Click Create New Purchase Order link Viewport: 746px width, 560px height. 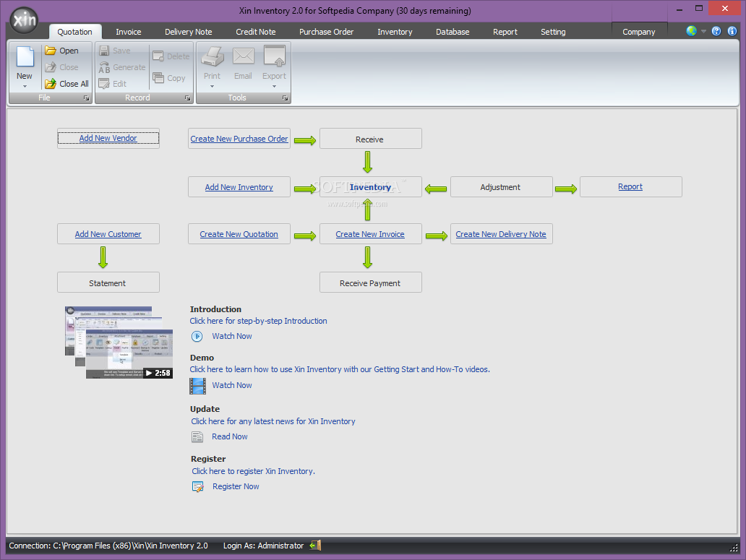point(239,139)
